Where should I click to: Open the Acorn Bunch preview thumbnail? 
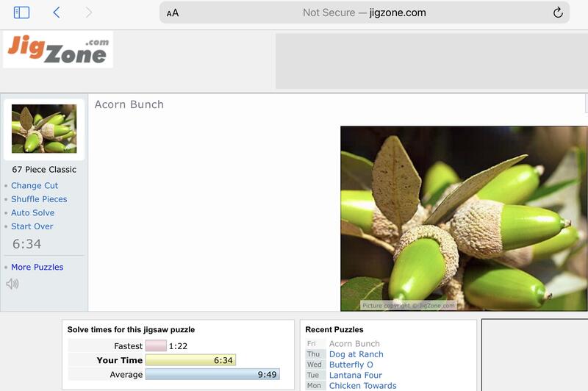click(44, 129)
